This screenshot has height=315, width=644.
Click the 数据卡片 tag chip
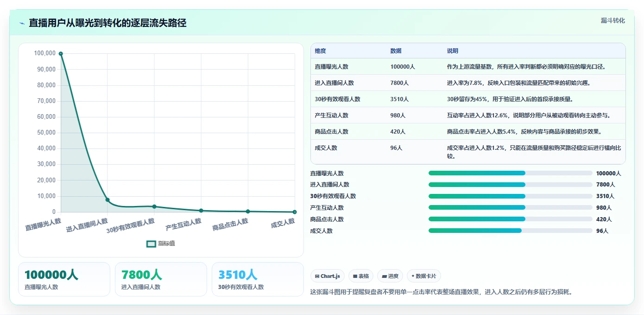[424, 276]
